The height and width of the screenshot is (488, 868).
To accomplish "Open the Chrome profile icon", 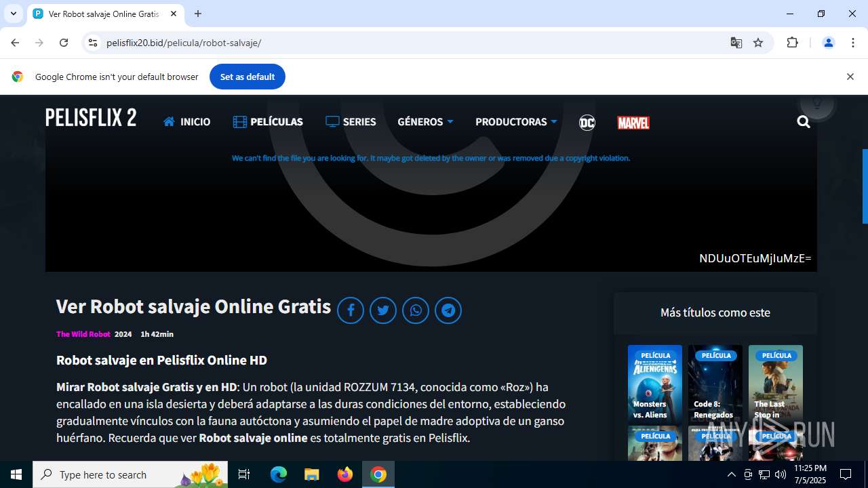I will (828, 43).
